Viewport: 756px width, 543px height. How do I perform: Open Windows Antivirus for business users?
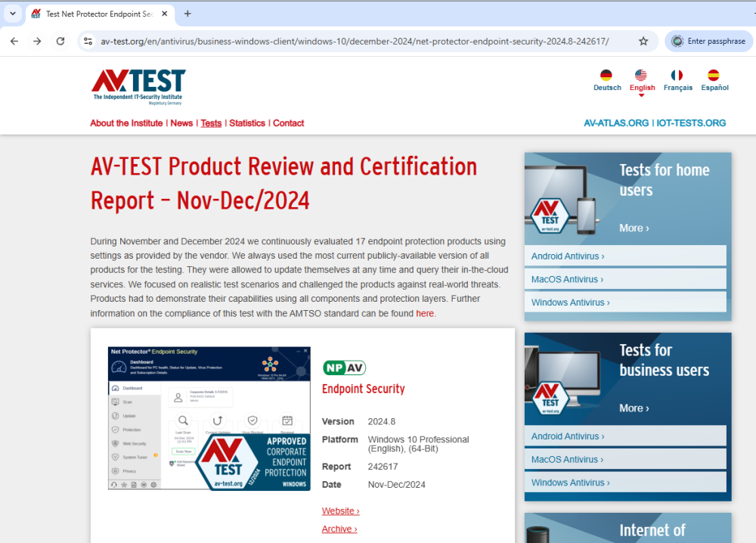point(625,482)
